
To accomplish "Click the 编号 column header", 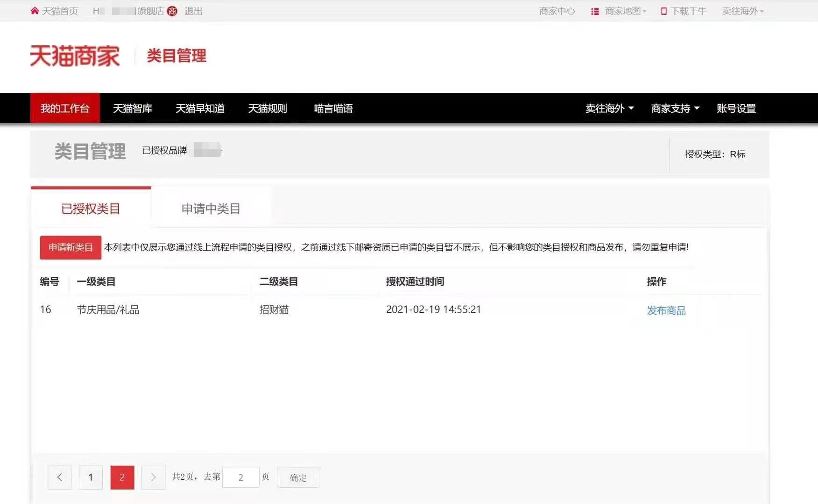I will 49,281.
